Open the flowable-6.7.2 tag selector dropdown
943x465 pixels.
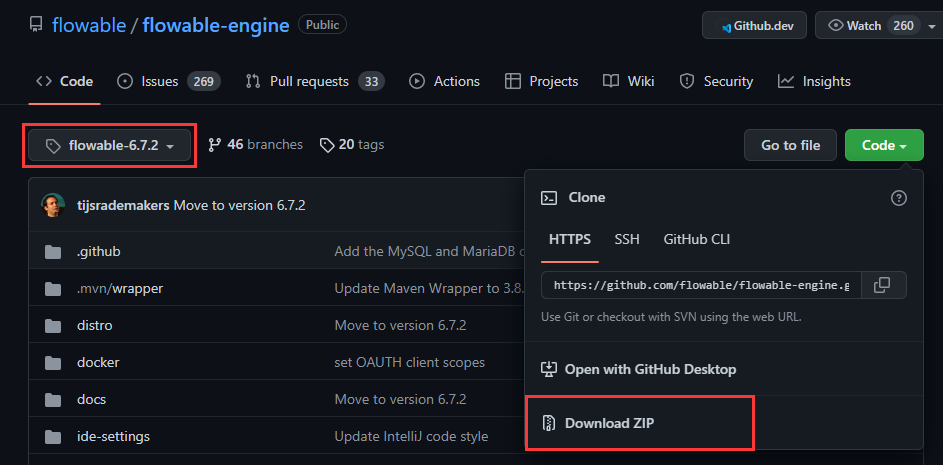tap(109, 145)
